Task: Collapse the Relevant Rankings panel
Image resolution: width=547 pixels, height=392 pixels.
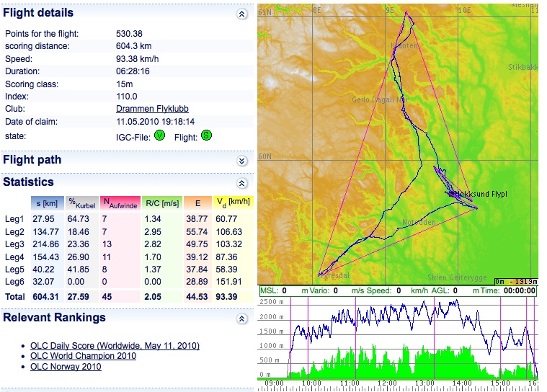Action: click(242, 318)
